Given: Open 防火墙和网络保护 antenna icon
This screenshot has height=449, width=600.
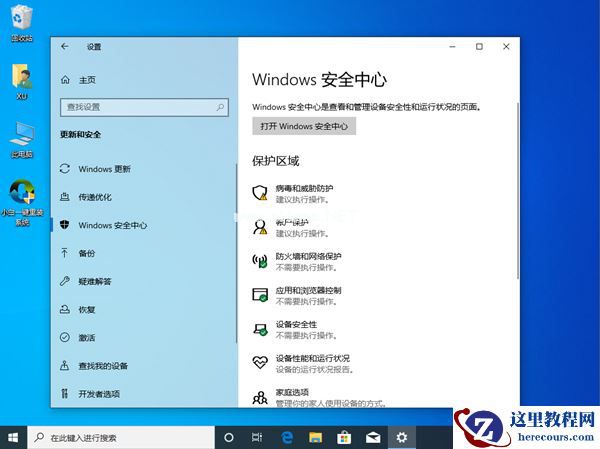Looking at the screenshot, I should (x=260, y=261).
